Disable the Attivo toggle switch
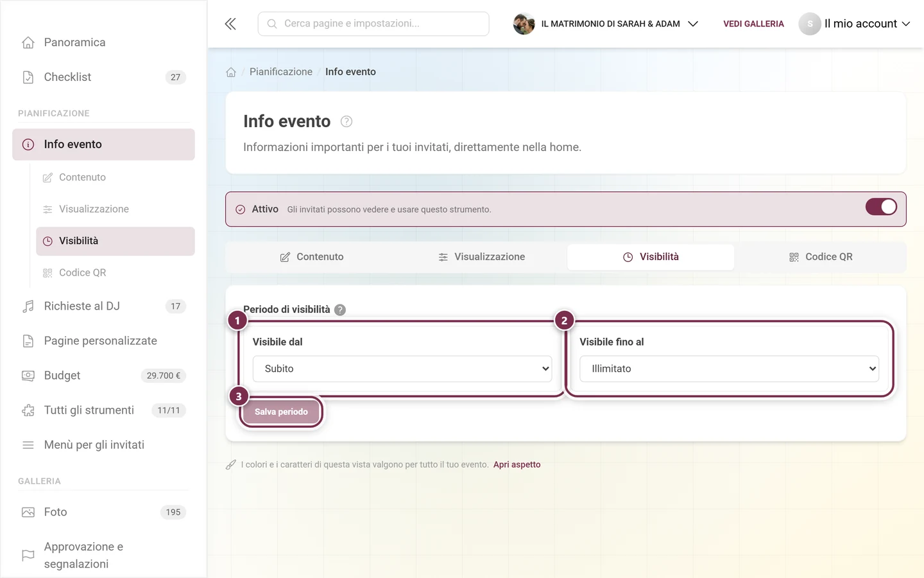The width and height of the screenshot is (924, 578). 881,207
